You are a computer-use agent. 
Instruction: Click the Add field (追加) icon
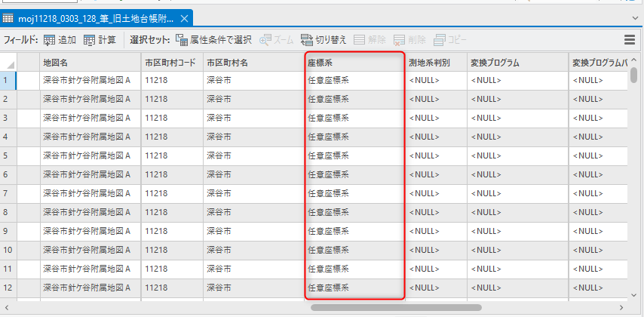click(x=49, y=40)
